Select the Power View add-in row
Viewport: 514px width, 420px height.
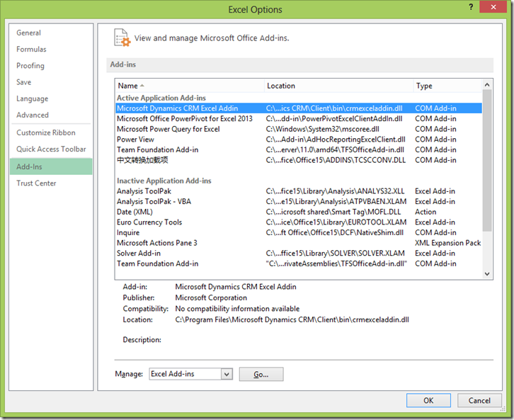click(299, 140)
